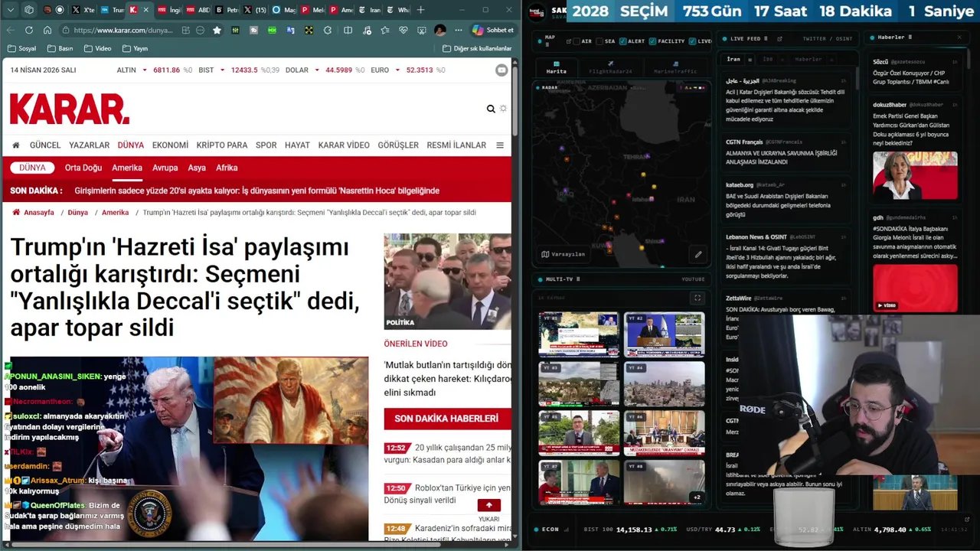Select the Avrupa subcategory
This screenshot has height=551, width=980.
coord(165,168)
